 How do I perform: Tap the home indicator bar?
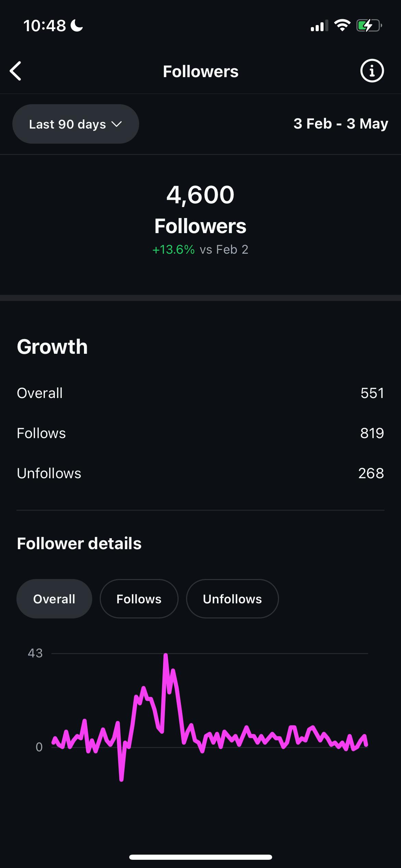click(x=200, y=857)
